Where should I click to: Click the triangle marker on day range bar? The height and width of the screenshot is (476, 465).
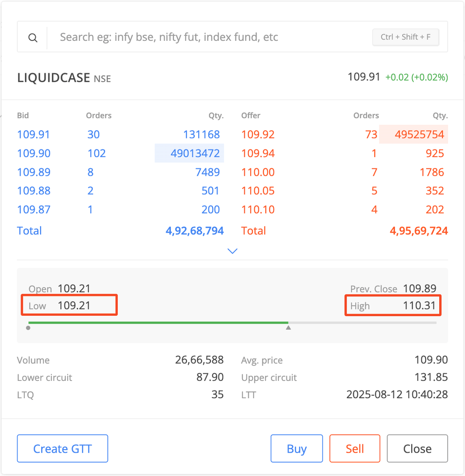(289, 328)
